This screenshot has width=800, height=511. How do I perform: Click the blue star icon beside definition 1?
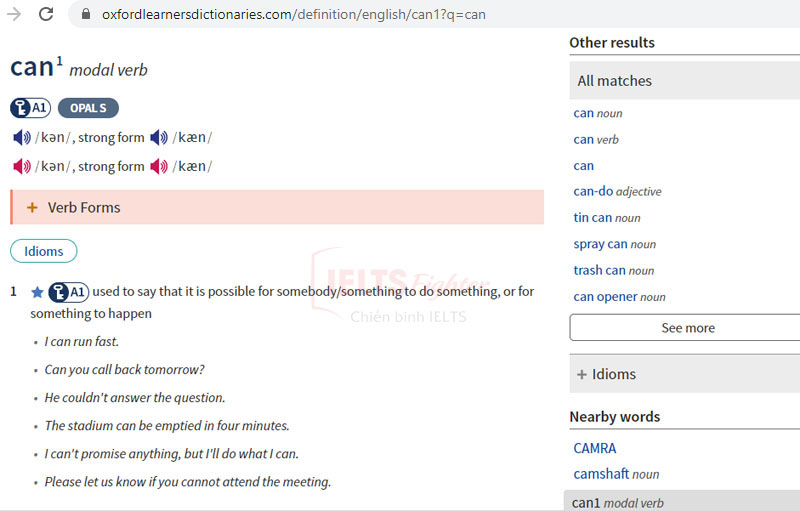[x=37, y=292]
